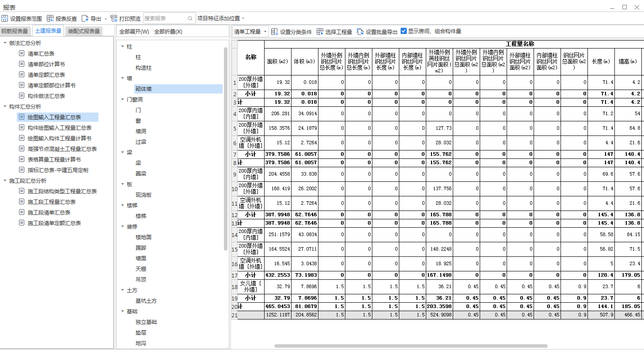
Task: Click 全部展开(W) button
Action: coord(134,32)
